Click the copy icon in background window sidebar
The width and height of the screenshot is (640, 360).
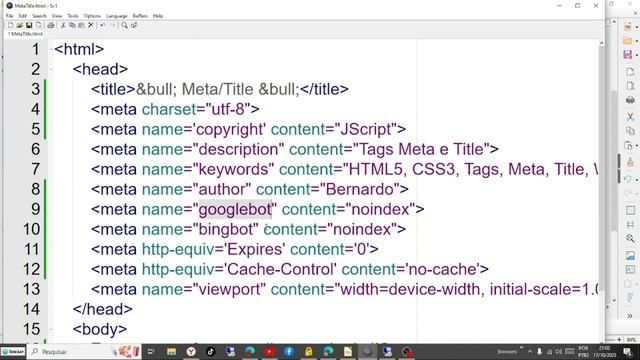tap(630, 131)
